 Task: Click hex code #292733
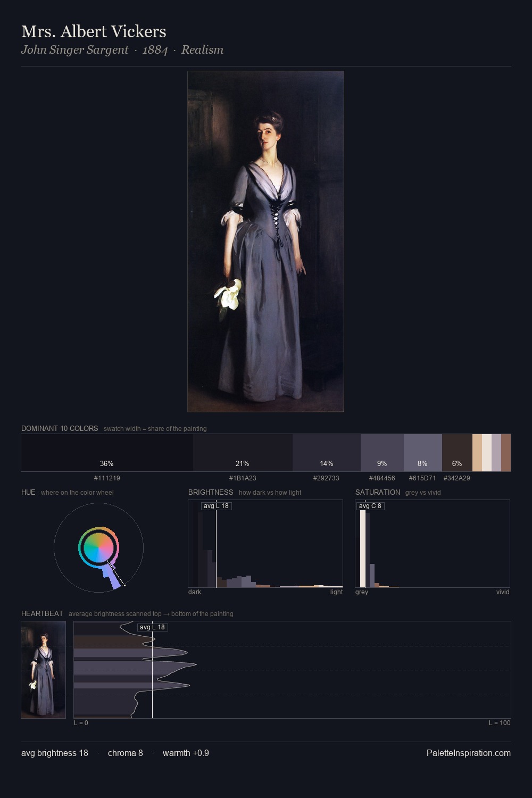326,478
